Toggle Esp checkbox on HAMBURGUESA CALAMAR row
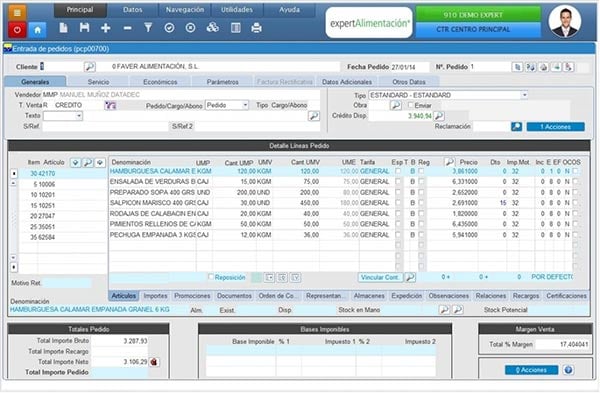 [x=398, y=171]
